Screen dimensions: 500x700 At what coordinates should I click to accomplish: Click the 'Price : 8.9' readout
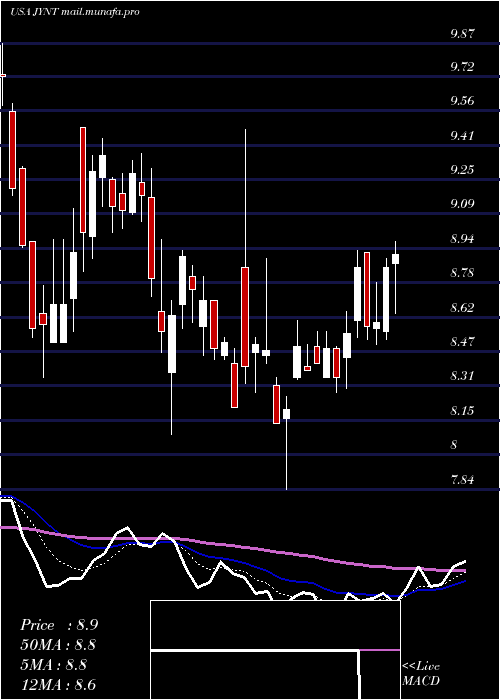tap(59, 625)
